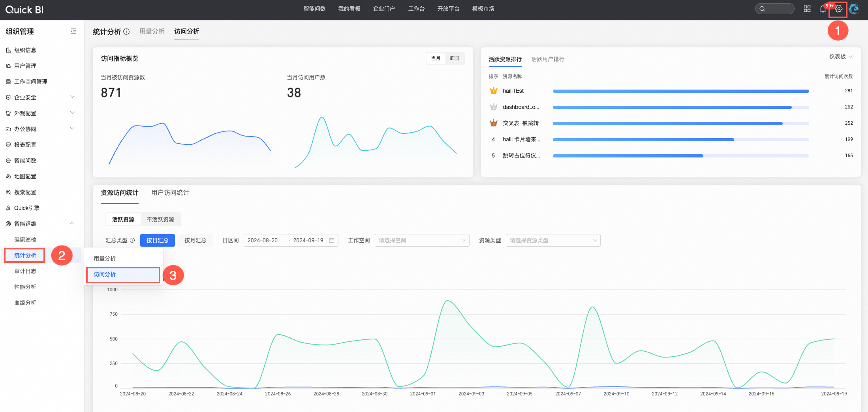Select the 不活跃资源 segment
This screenshot has width=868, height=412.
point(160,219)
